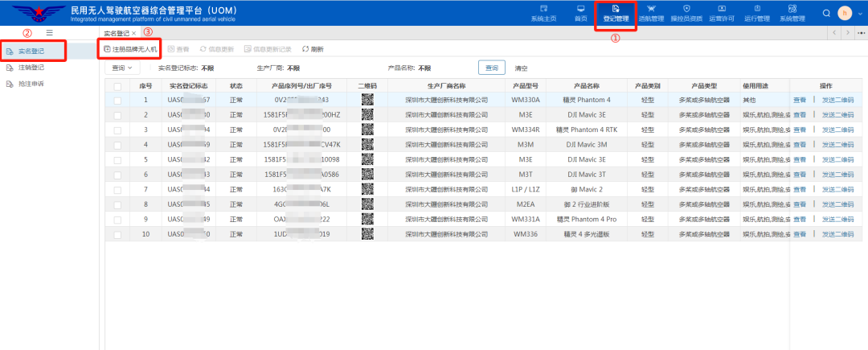
Task: Click 查看 link for 御 2 行业进阶版 row
Action: tap(800, 205)
